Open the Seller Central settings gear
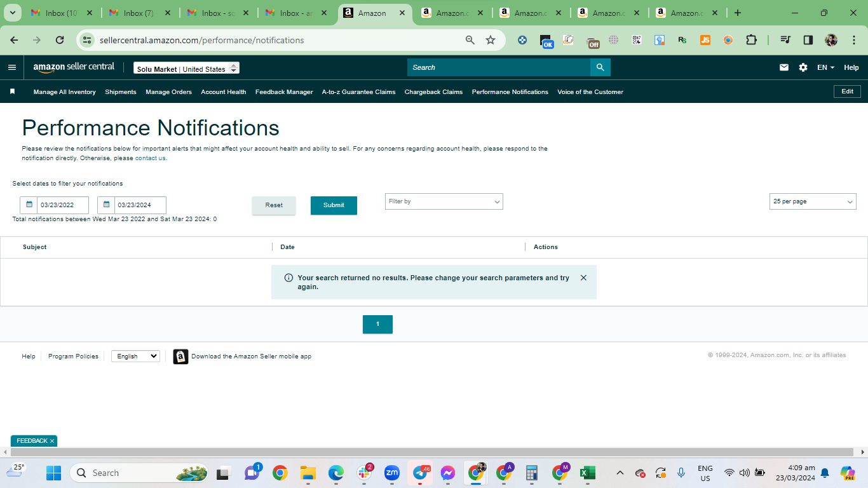This screenshot has height=488, width=868. click(x=803, y=67)
